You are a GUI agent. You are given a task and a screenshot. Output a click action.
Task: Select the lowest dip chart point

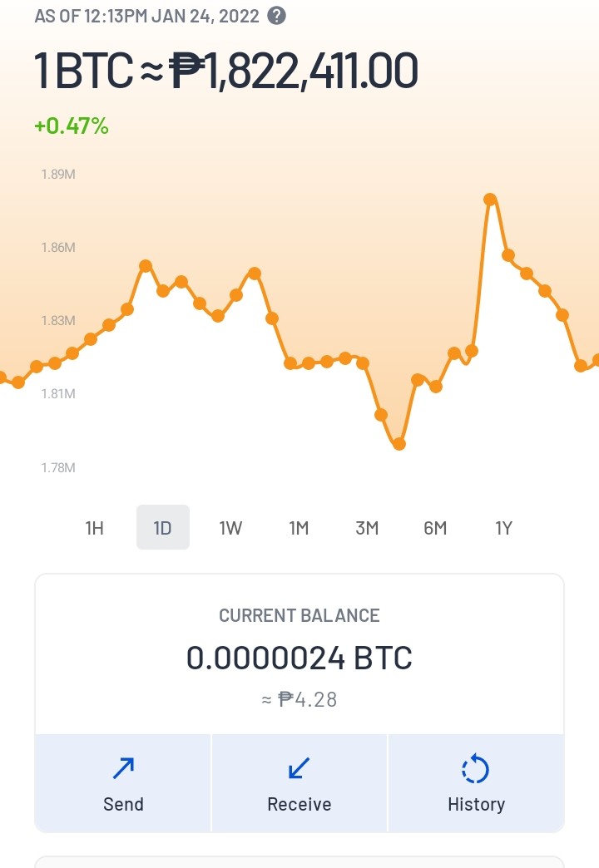pos(399,443)
